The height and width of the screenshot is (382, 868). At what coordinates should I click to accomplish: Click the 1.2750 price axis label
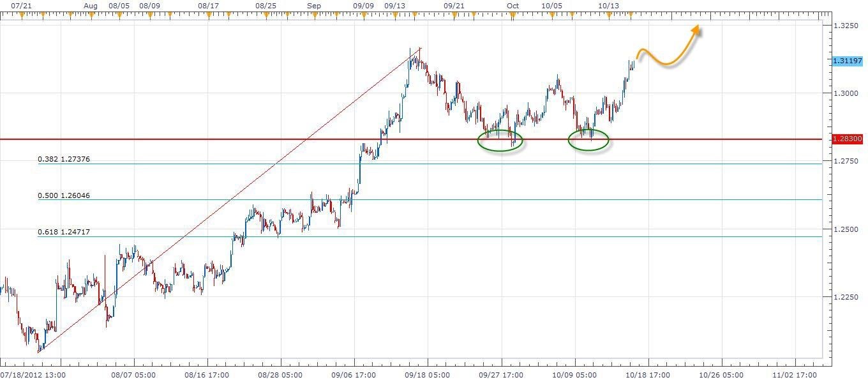click(845, 161)
